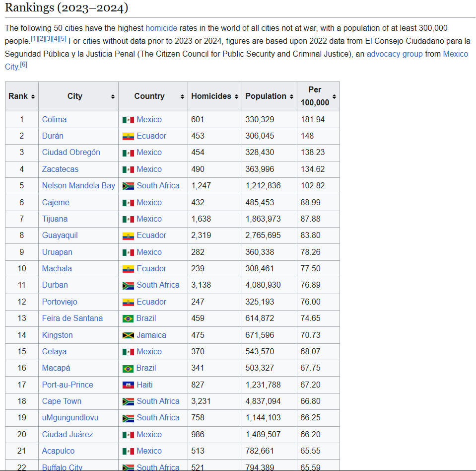The width and height of the screenshot is (476, 471).
Task: Click the Jamaica flag icon in Kingston row
Action: 128,335
